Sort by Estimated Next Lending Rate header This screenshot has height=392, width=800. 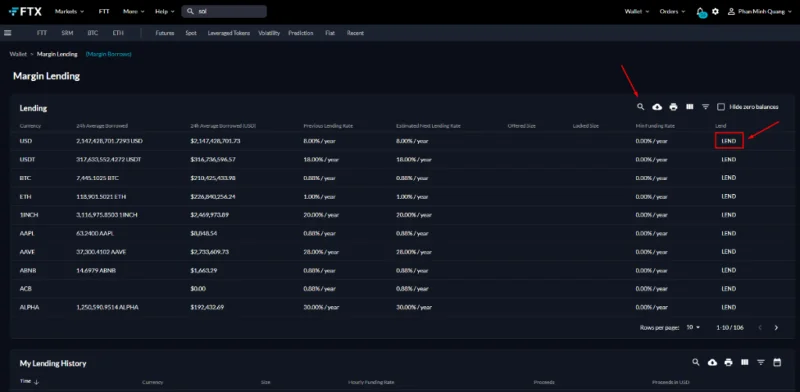pos(428,126)
